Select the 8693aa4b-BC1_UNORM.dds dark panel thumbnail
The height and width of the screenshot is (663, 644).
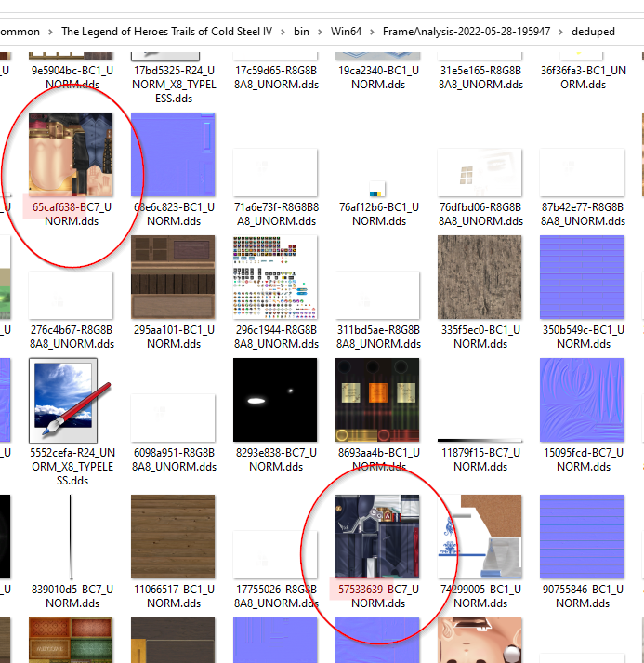pyautogui.click(x=377, y=400)
